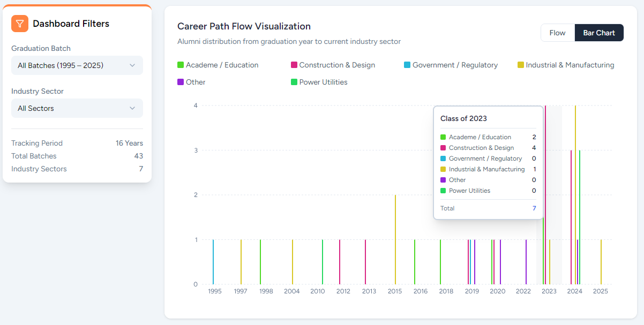This screenshot has width=644, height=325.
Task: Switch to the Flow view
Action: (x=557, y=33)
